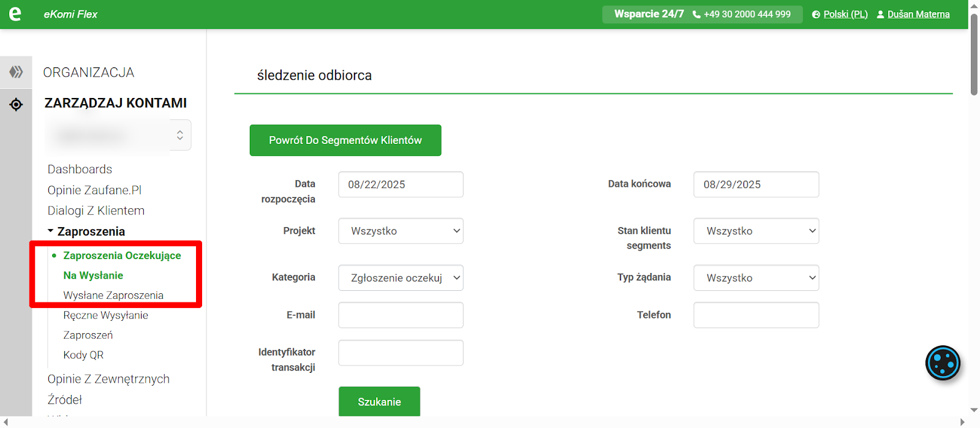980x428 pixels.
Task: Click the eKomi logo icon
Action: [x=15, y=13]
